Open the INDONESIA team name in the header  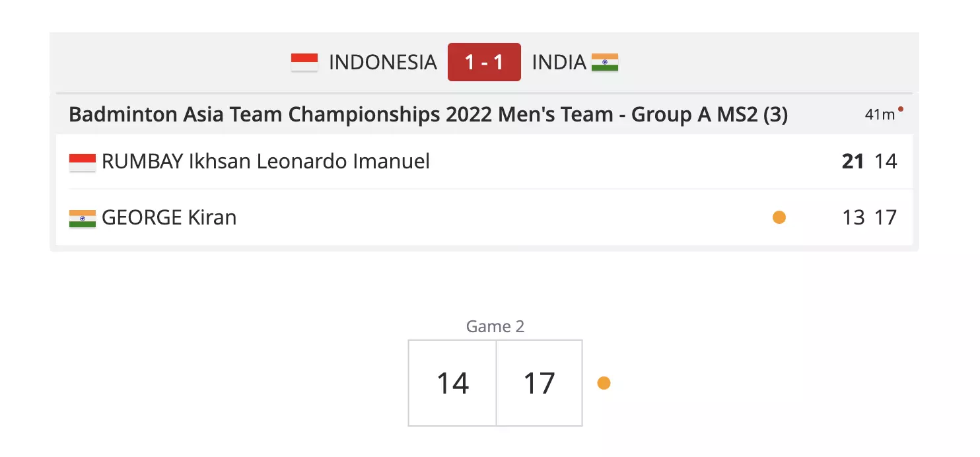pyautogui.click(x=382, y=62)
